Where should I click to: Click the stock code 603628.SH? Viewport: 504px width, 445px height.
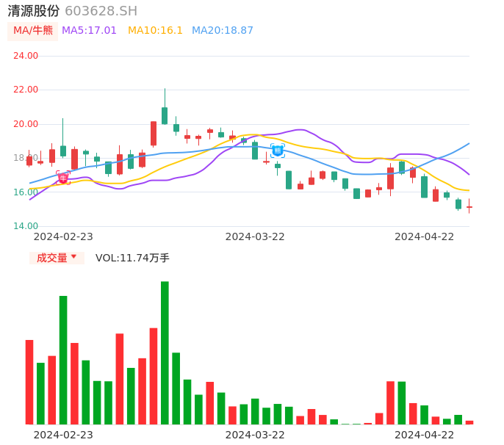pyautogui.click(x=101, y=11)
